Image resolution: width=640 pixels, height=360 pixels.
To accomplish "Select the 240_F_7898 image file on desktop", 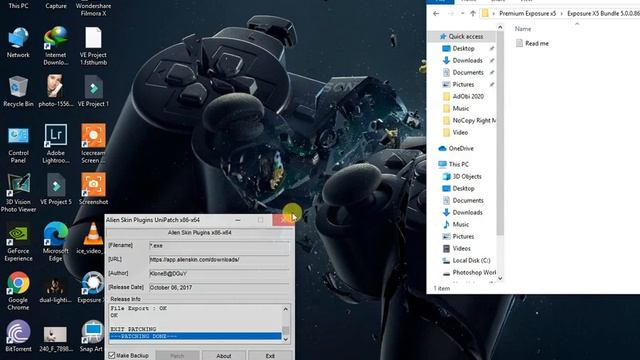I will coord(56,338).
